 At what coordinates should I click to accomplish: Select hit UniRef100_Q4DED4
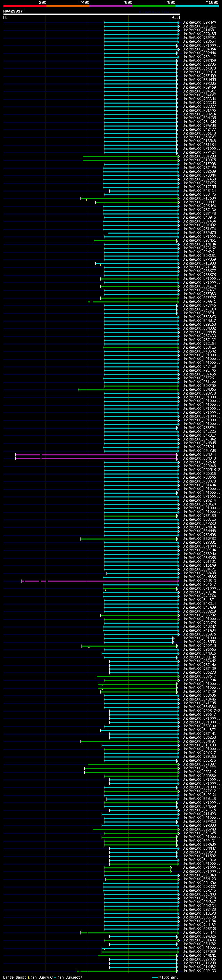pyautogui.click(x=199, y=592)
